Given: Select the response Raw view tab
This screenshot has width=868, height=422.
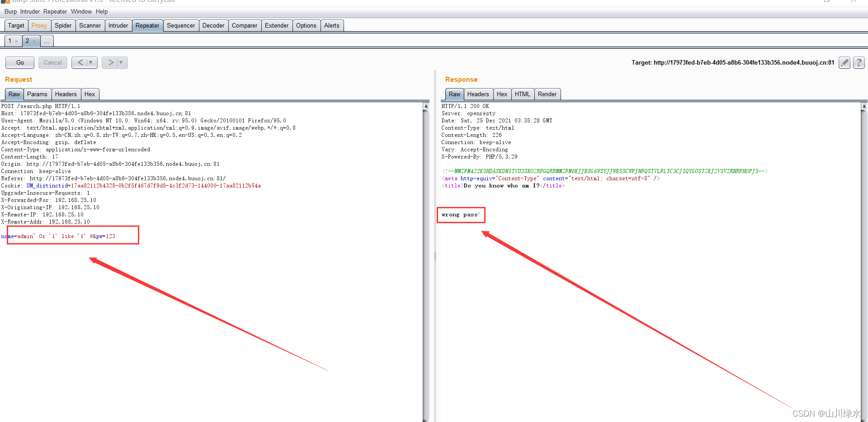Looking at the screenshot, I should (455, 94).
